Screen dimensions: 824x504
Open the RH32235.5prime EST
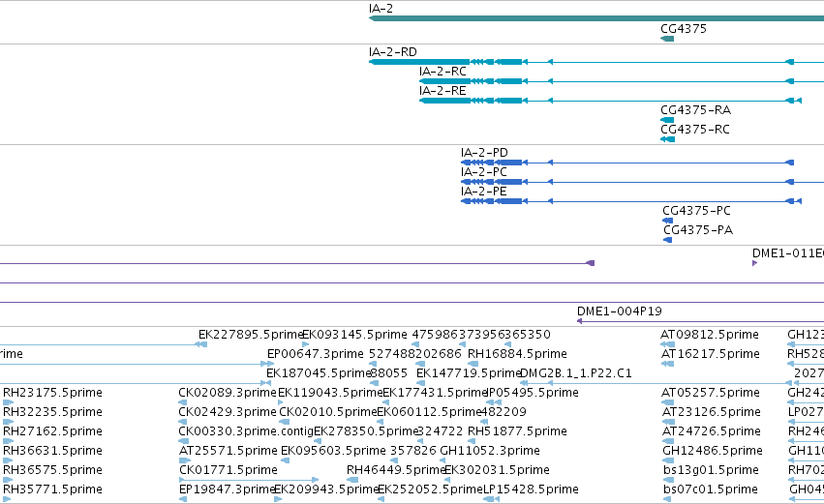pos(52,413)
